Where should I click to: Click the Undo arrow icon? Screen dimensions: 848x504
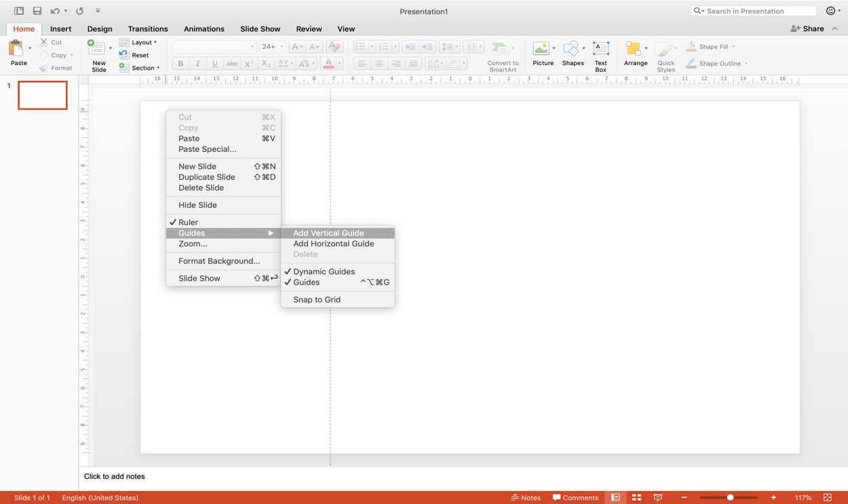pyautogui.click(x=55, y=11)
